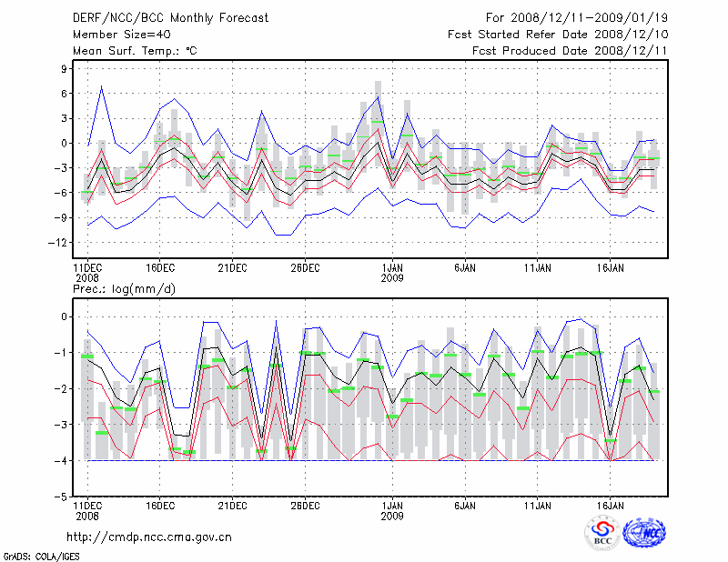This screenshot has height=562, width=728.
Task: Click the BCC logo icon
Action: point(602,532)
